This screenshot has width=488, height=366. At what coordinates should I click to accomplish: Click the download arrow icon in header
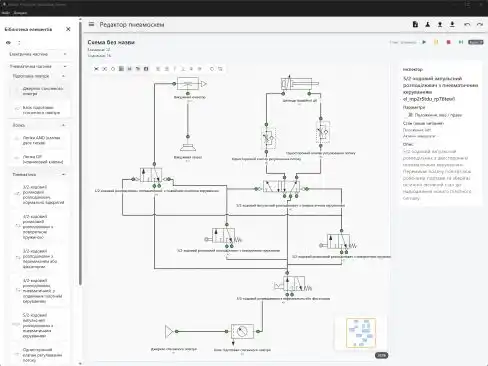(x=452, y=24)
